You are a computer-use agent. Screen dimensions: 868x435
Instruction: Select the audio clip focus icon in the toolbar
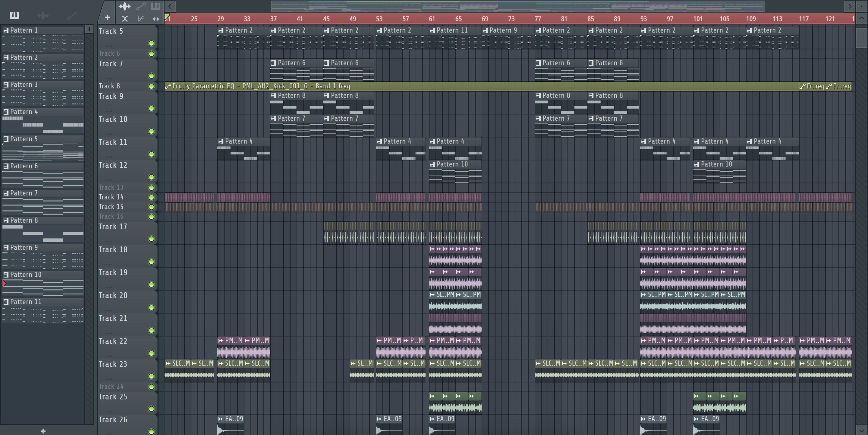[x=125, y=6]
